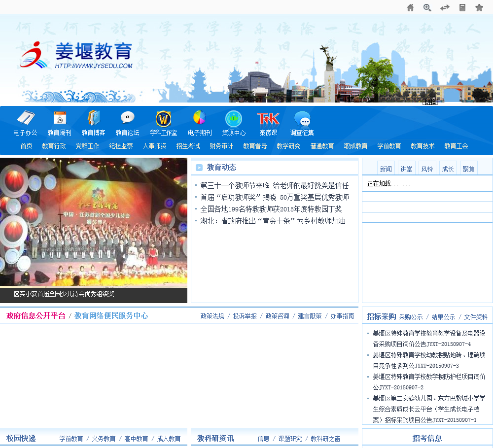Viewport: 493px width, 448px height.
Task: Open 党群工作 navigation item
Action: 87,146
